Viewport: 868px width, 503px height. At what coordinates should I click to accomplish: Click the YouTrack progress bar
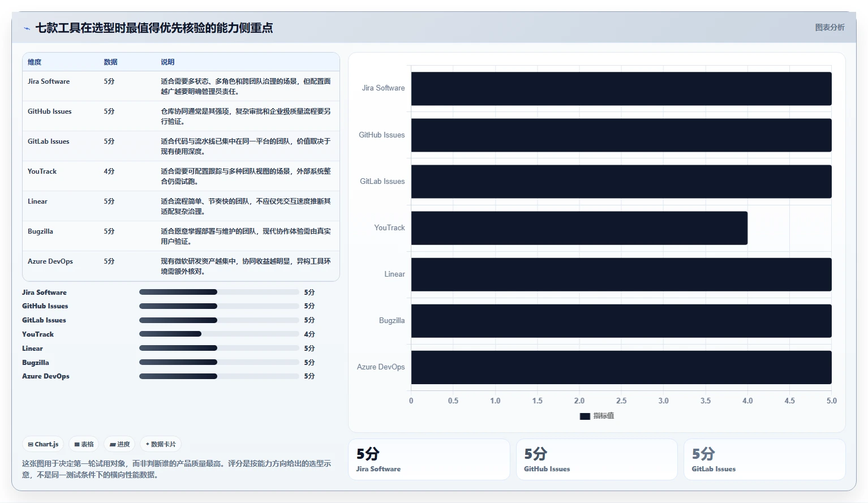tap(219, 334)
